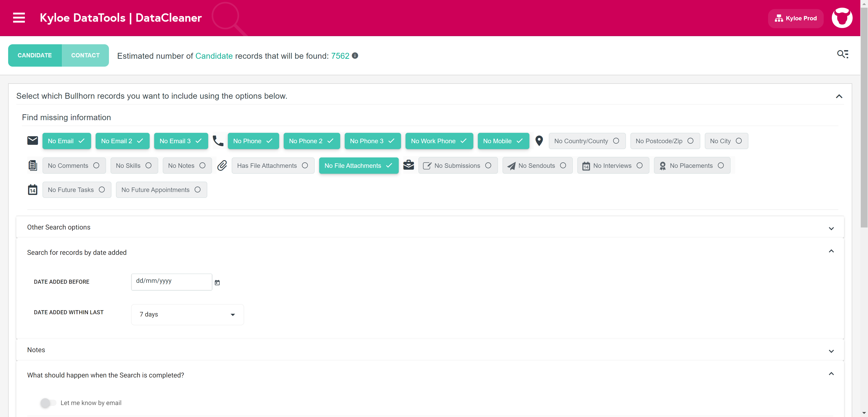
Task: Turn on Let me know by email
Action: (48, 403)
